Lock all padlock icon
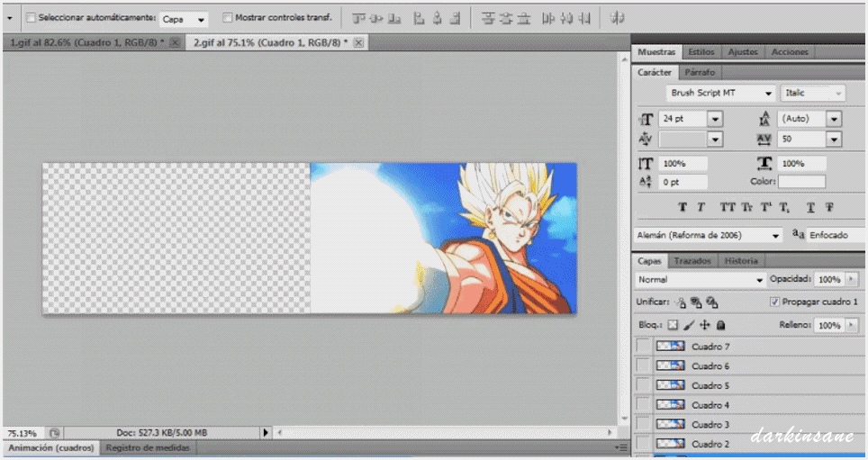Viewport: 868px width, 460px height. (720, 325)
